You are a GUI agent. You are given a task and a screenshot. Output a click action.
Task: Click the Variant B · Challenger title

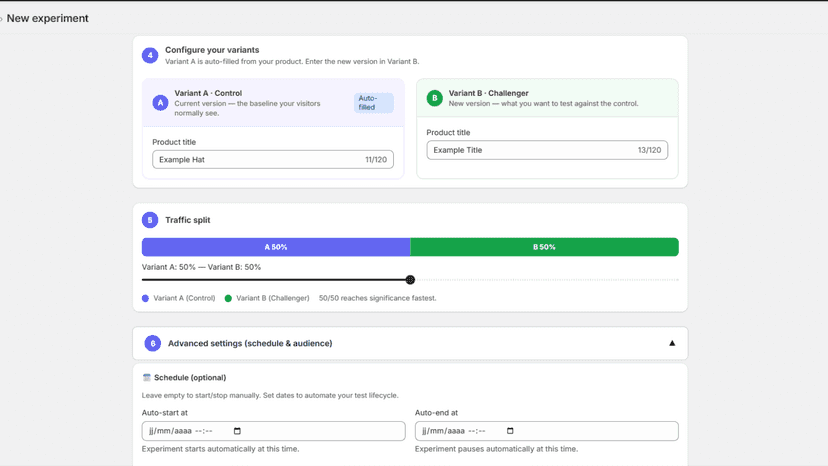(488, 93)
